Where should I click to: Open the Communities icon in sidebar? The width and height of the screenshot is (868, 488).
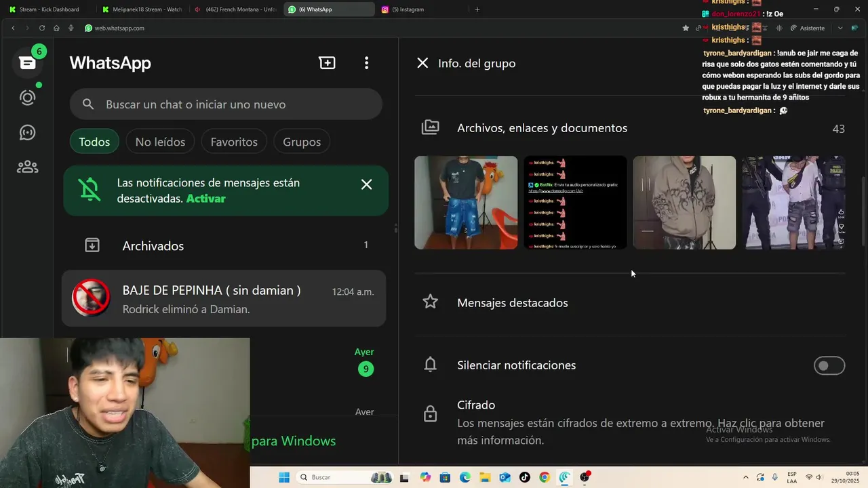pyautogui.click(x=27, y=166)
